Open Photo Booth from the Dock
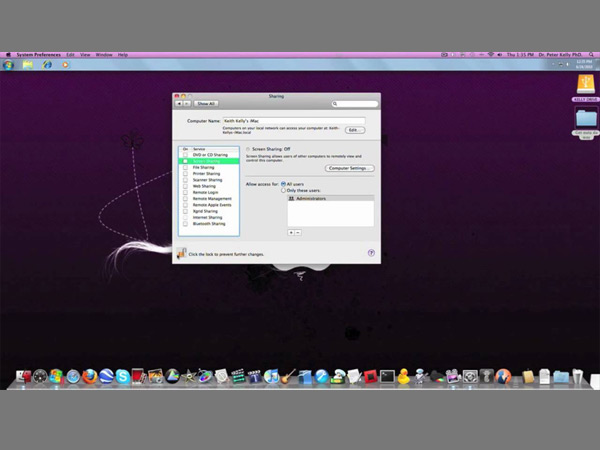The width and height of the screenshot is (600, 450). click(138, 376)
